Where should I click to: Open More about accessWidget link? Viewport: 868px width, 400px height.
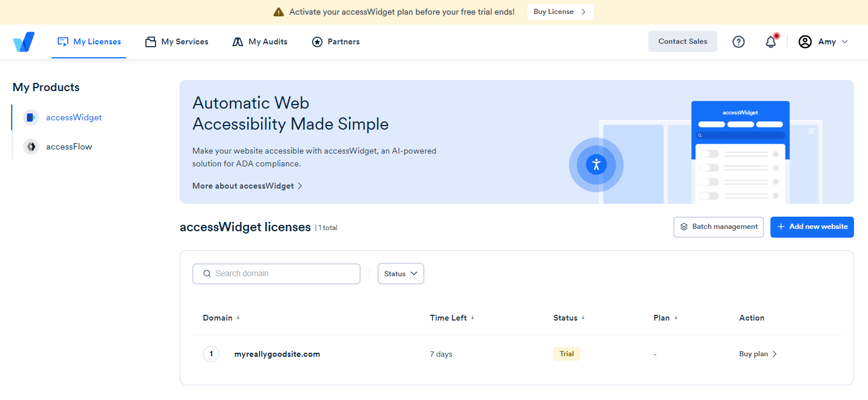[247, 186]
